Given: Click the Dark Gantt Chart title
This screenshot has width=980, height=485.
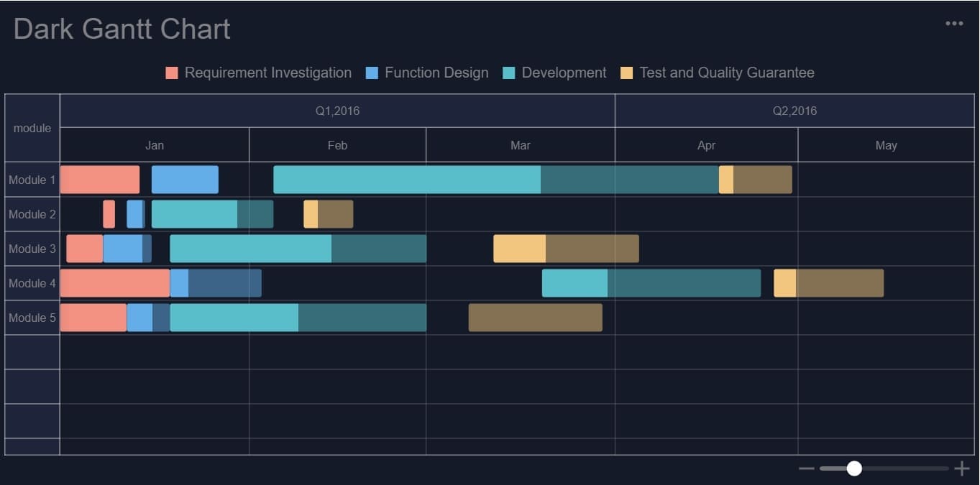Looking at the screenshot, I should (x=121, y=27).
